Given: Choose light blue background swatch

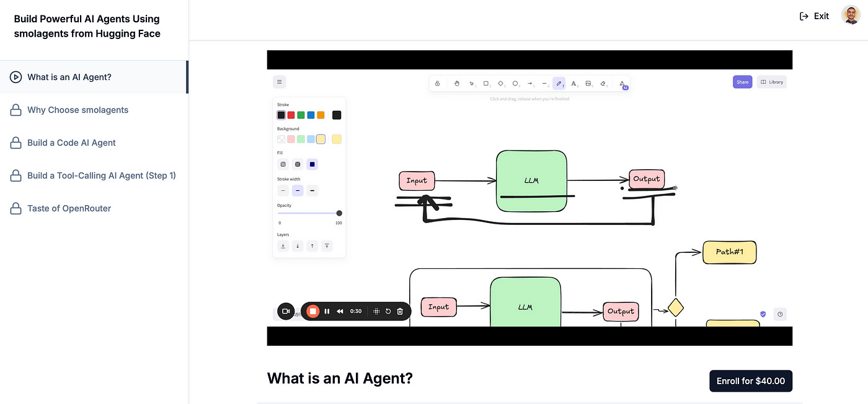Looking at the screenshot, I should [x=311, y=139].
